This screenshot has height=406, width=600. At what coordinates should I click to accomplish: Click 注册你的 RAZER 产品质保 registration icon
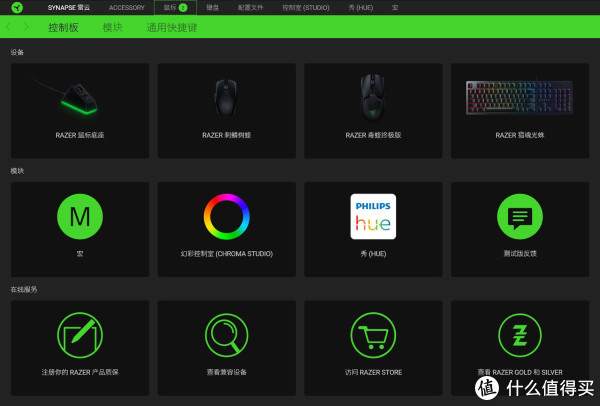[x=80, y=335]
